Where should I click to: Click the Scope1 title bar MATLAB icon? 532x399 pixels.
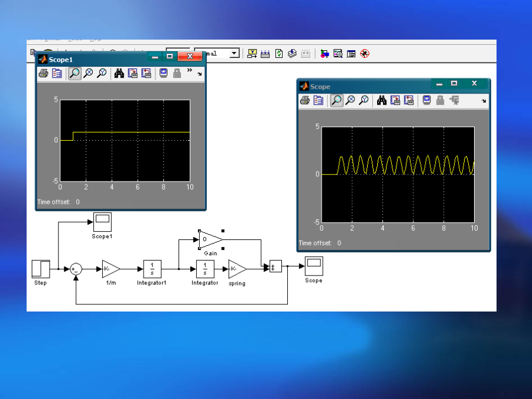43,59
